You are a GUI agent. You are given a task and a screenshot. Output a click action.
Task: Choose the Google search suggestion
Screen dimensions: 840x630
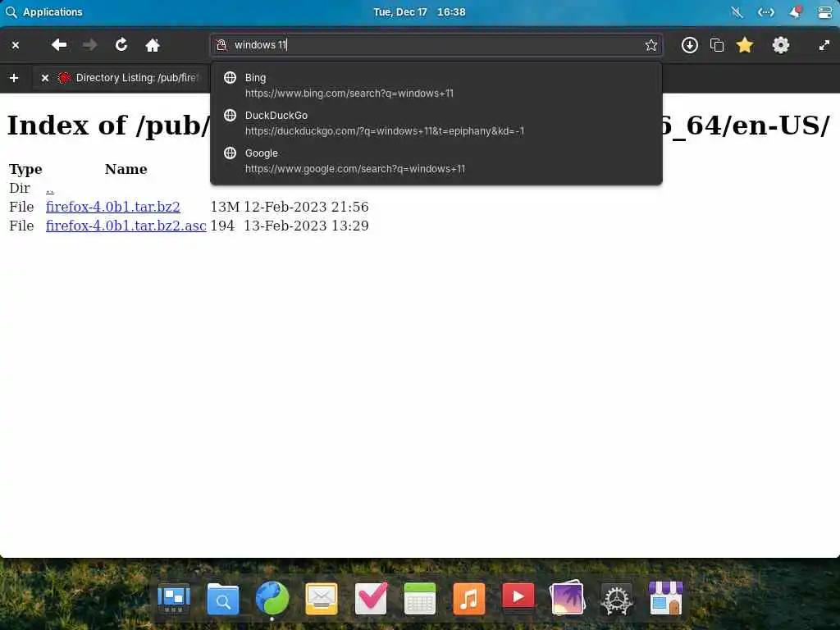436,161
